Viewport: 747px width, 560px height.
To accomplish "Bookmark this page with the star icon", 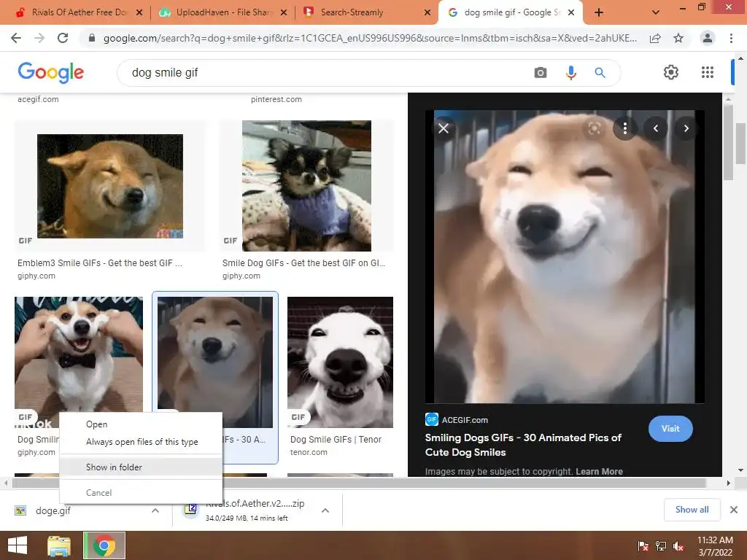I will [678, 38].
